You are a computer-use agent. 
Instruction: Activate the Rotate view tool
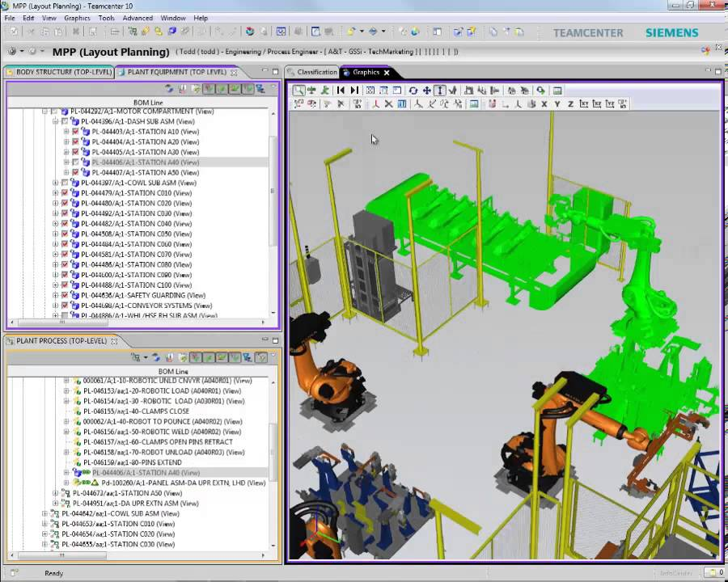coord(413,91)
